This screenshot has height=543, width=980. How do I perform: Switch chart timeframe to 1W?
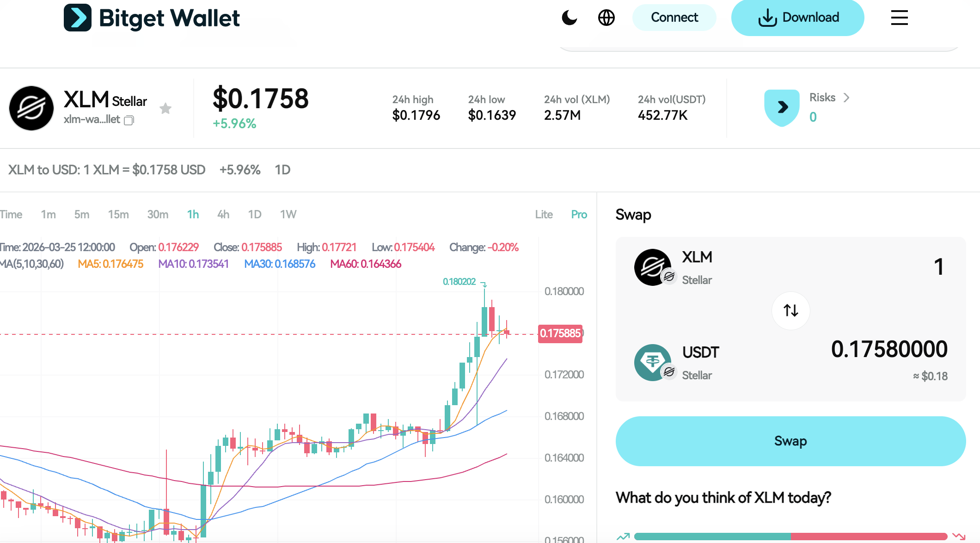point(288,214)
